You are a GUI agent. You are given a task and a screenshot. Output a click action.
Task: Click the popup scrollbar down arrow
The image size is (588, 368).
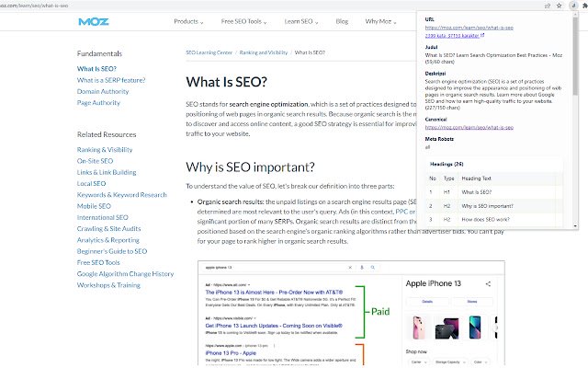[x=575, y=226]
